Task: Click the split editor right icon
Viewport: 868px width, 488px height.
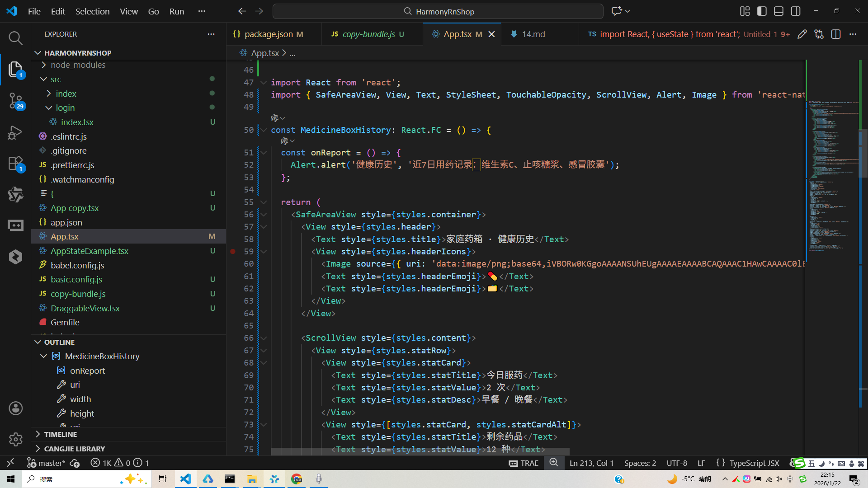Action: 836,34
